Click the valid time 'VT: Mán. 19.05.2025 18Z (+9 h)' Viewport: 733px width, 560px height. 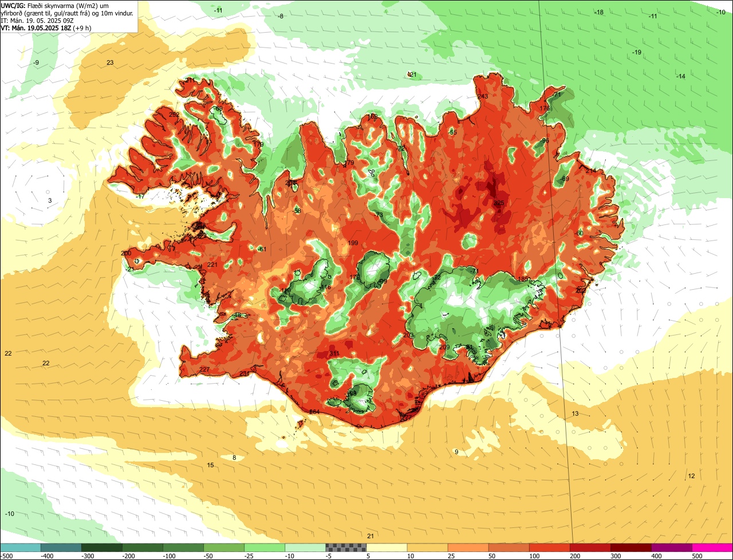46,27
